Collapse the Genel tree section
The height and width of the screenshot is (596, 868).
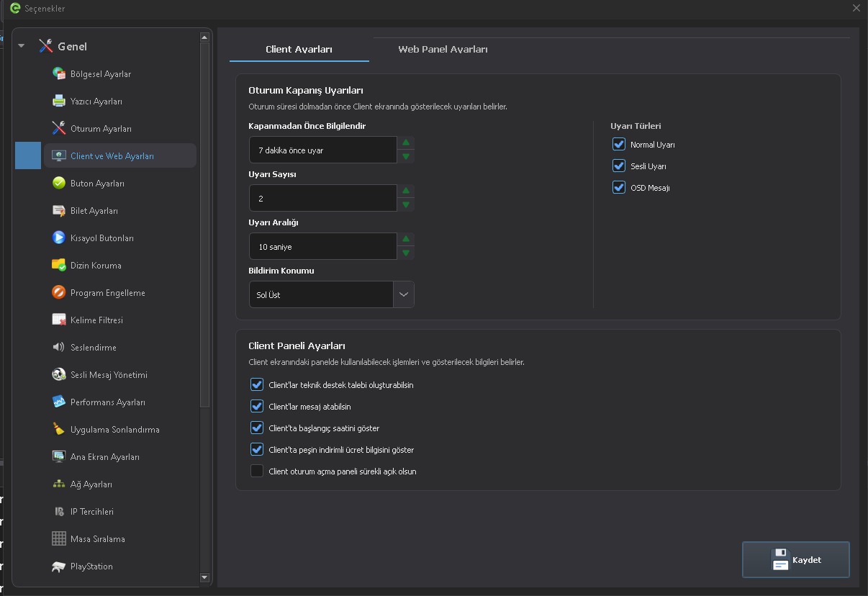(x=22, y=46)
